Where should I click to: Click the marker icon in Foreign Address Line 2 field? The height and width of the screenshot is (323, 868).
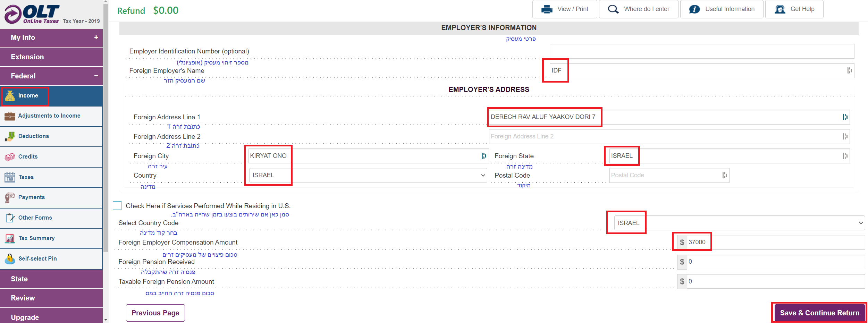tap(845, 136)
